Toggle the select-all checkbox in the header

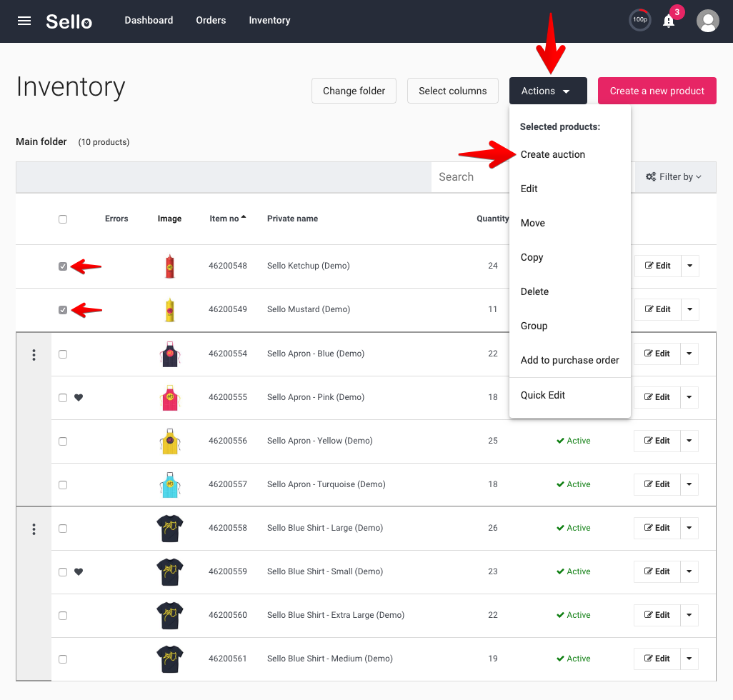[x=63, y=219]
